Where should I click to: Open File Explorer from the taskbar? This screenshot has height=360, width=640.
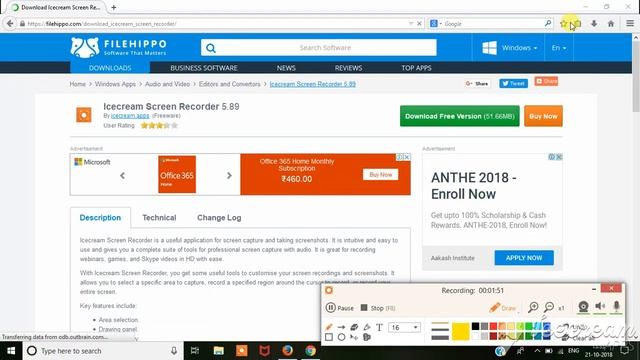click(x=219, y=351)
